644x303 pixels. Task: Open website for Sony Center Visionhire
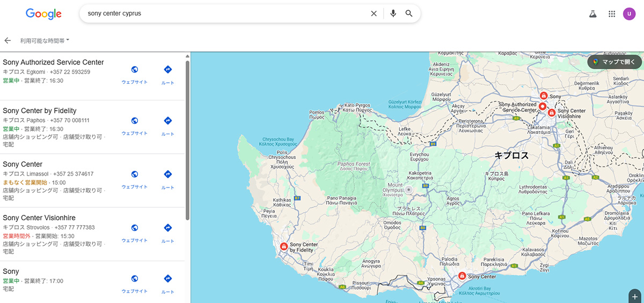click(x=135, y=234)
